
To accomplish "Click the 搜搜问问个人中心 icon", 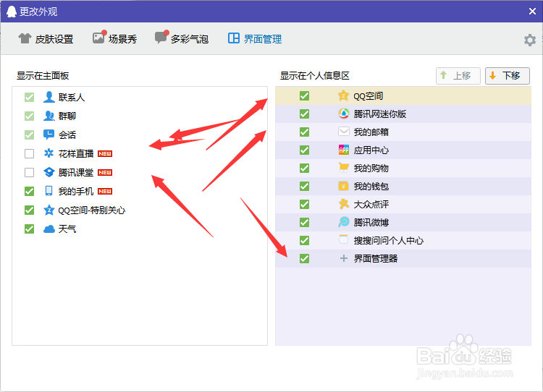I will pos(343,240).
